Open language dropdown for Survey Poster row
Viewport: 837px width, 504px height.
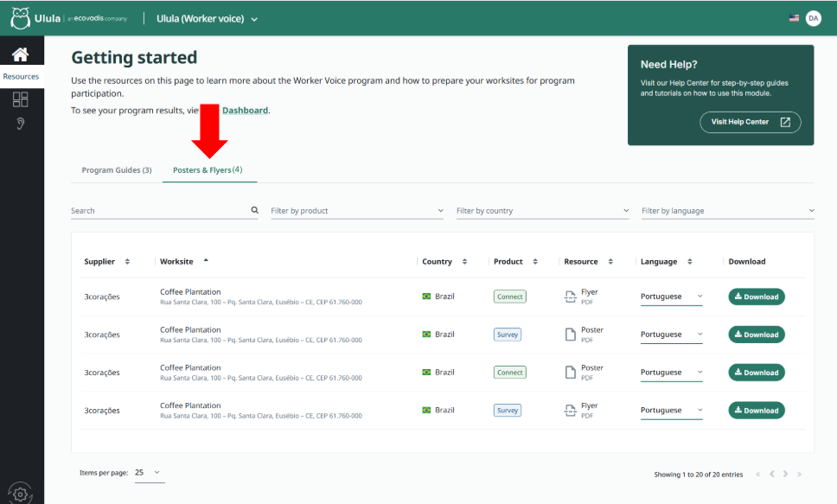pos(672,335)
